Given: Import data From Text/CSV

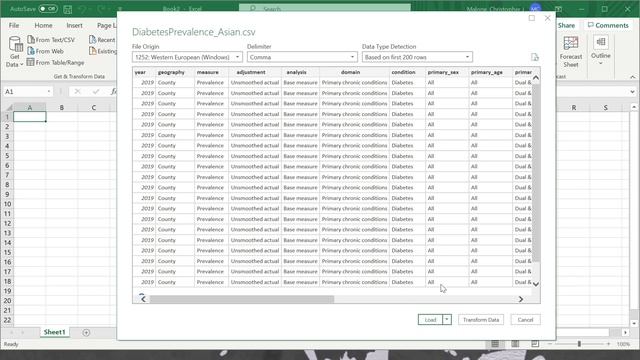Looking at the screenshot, I should point(51,40).
